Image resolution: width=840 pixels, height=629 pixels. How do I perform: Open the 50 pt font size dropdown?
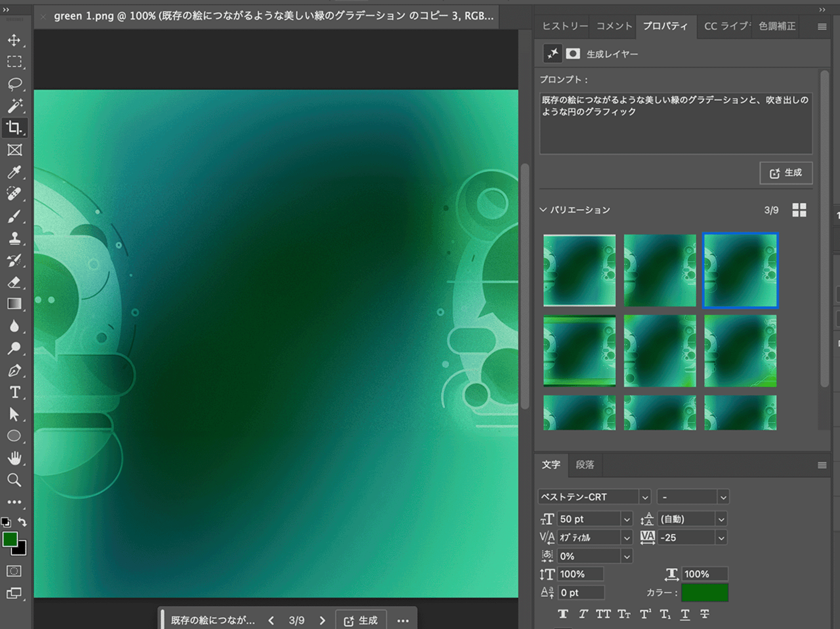click(627, 519)
